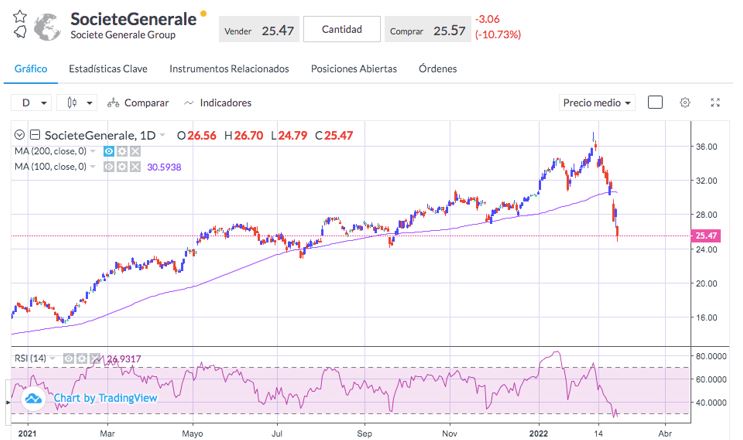
Task: Click the 80.0000 RSI axis label
Action: click(x=711, y=356)
